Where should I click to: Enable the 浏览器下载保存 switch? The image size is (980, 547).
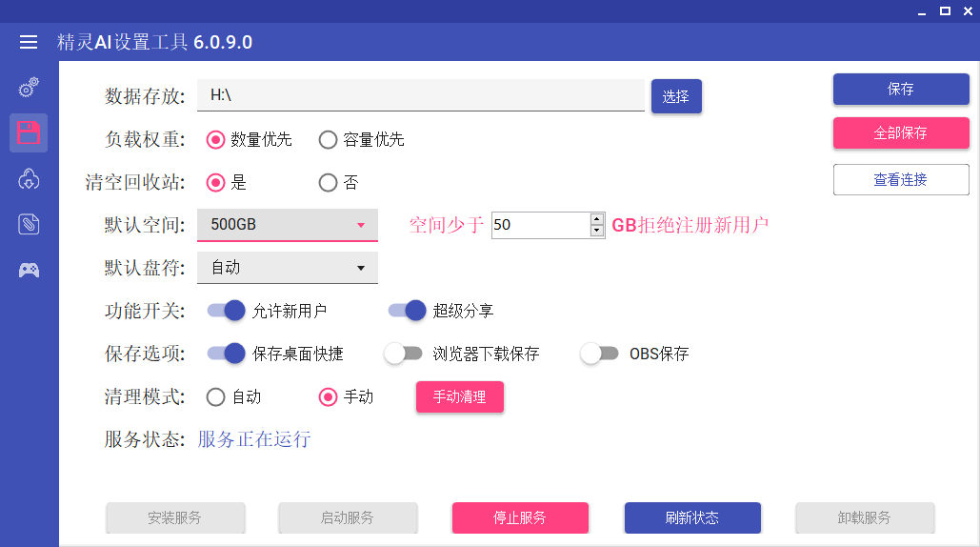[x=403, y=354]
